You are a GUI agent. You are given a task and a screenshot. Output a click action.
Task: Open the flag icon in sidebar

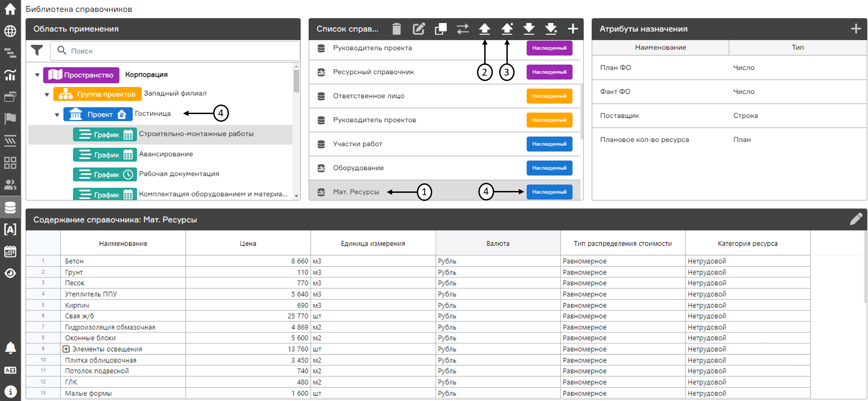coord(10,119)
